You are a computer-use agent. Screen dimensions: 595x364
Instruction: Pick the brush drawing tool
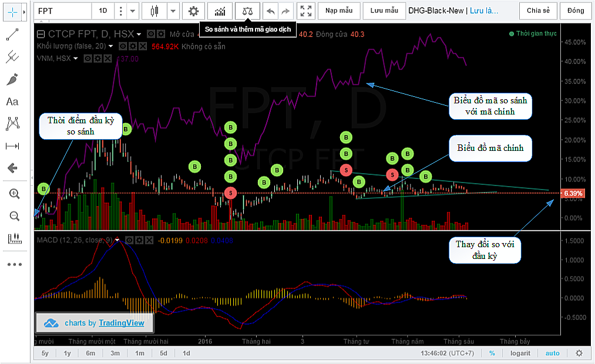tap(12, 79)
